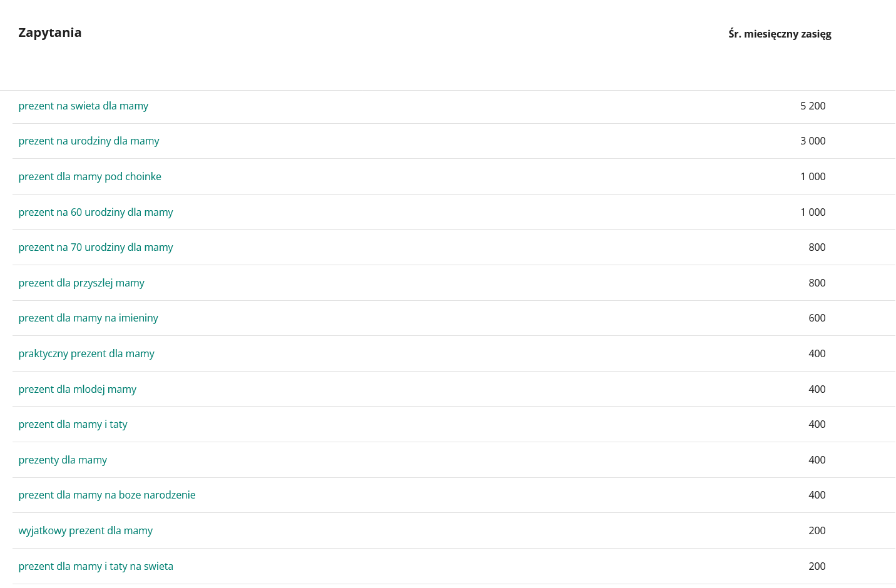Select 'prezent na 60 urodziny dla mamy'
Viewport: 896px width, 588px height.
point(96,213)
